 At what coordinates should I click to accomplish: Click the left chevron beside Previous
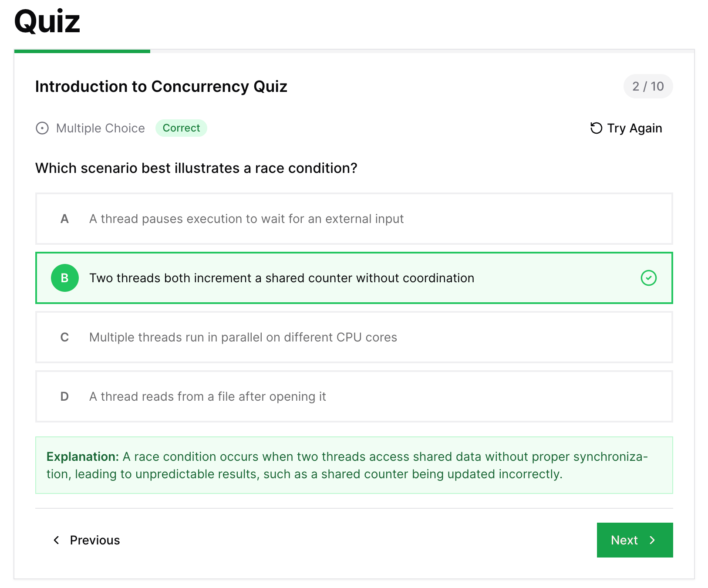[56, 540]
